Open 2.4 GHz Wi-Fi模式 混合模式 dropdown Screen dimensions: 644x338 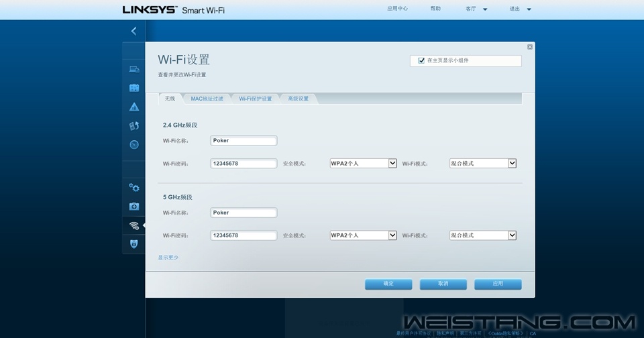click(482, 163)
